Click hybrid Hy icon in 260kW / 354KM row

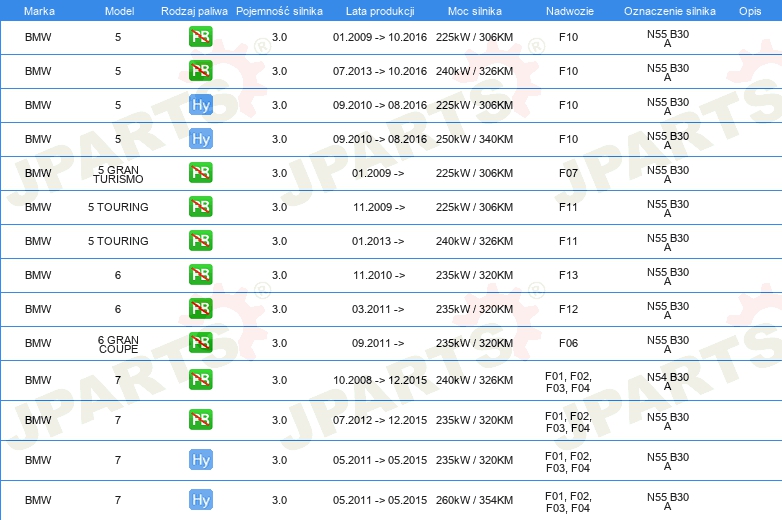(x=200, y=500)
